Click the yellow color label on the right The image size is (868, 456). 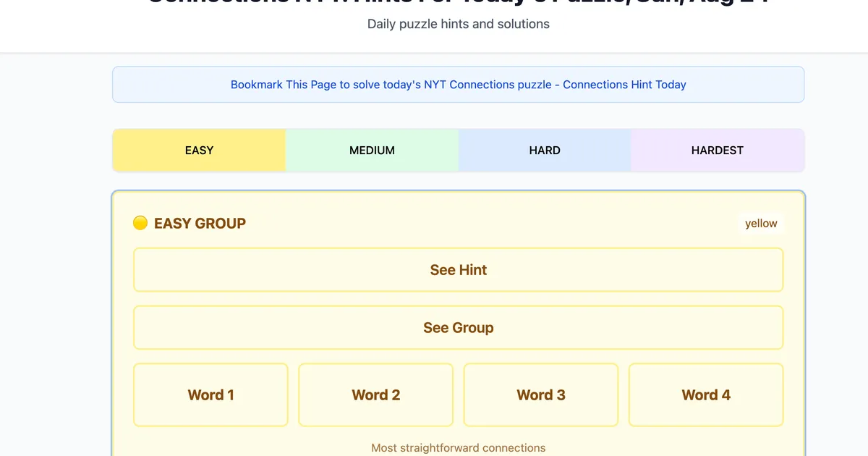click(761, 223)
